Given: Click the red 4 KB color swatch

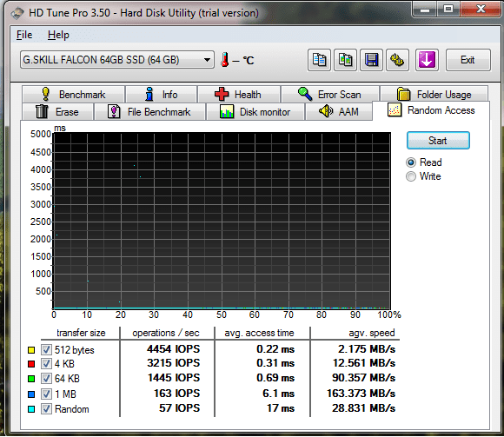Looking at the screenshot, I should click(31, 364).
